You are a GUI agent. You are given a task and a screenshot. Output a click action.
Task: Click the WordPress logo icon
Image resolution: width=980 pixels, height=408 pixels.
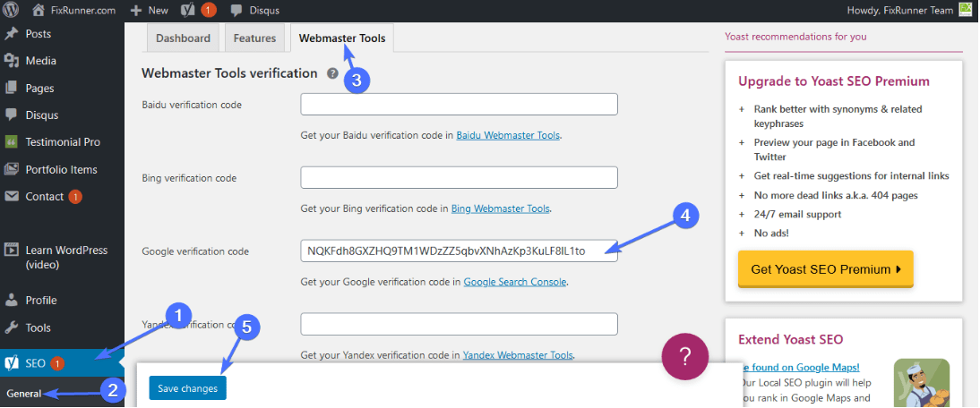click(x=11, y=10)
